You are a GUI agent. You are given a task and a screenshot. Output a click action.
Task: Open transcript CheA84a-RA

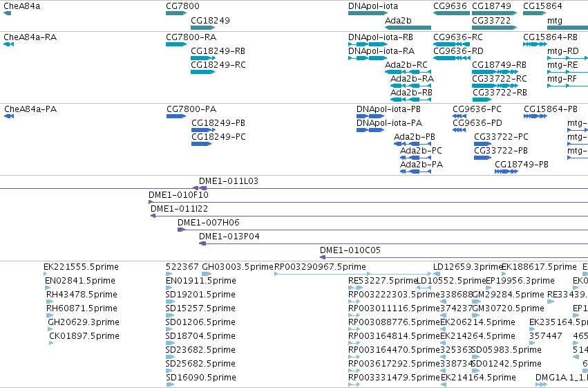coord(30,37)
